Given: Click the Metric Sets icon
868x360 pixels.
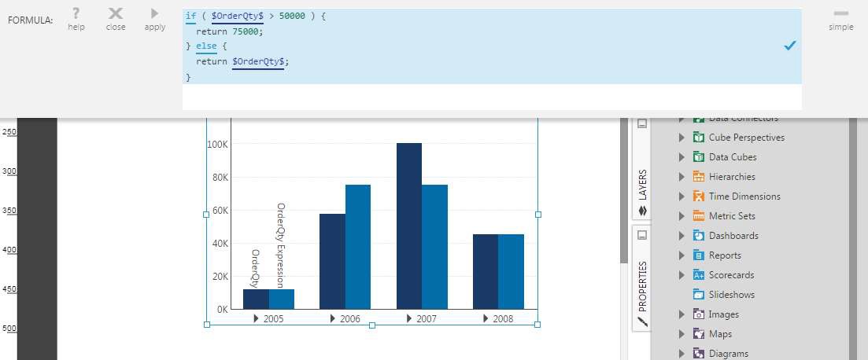Looking at the screenshot, I should click(698, 216).
